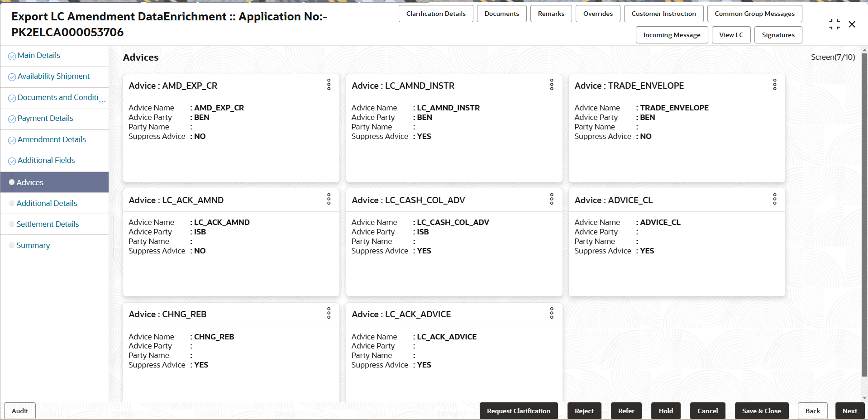Click the Advice : LC_CASH_COL_ADV card title
868x420 pixels.
tap(408, 200)
